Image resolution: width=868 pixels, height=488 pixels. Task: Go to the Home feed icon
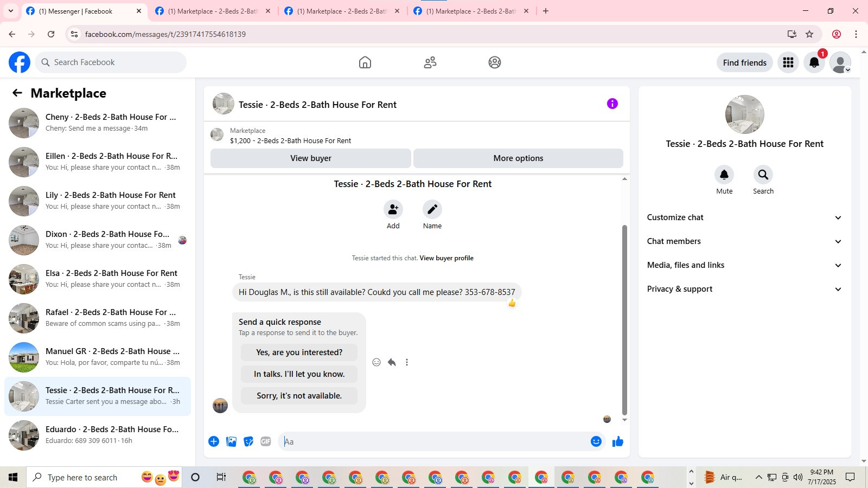365,62
